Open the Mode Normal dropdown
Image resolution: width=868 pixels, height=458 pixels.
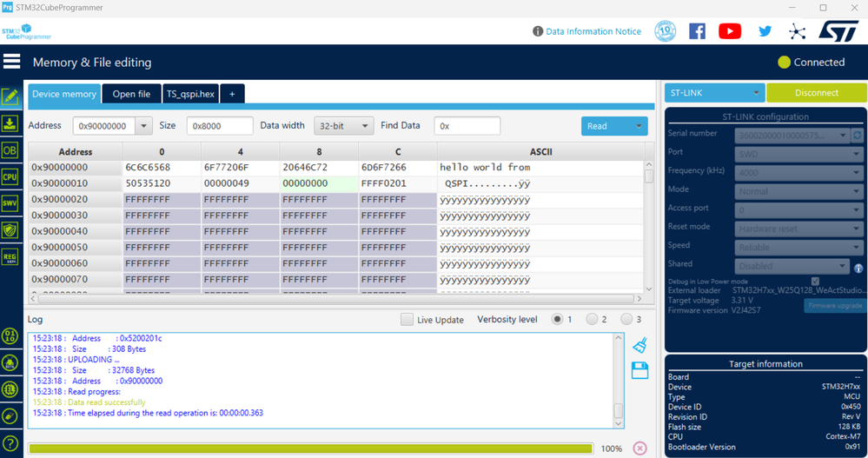798,191
